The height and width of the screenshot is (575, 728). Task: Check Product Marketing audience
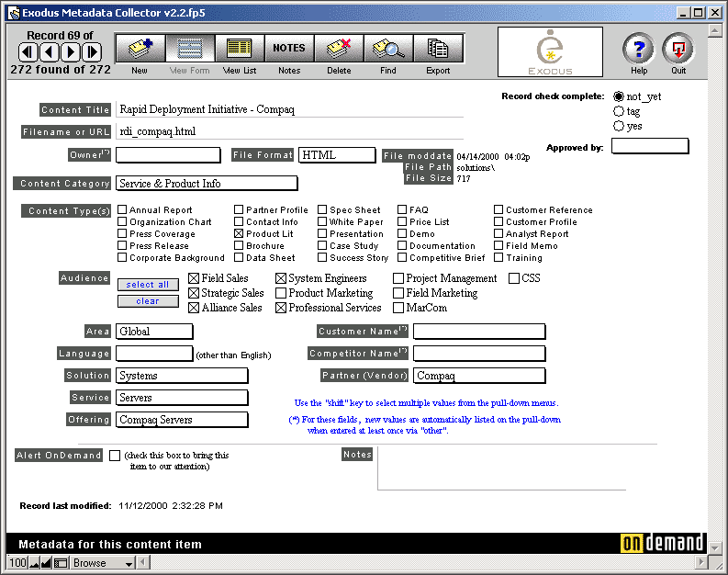(280, 293)
